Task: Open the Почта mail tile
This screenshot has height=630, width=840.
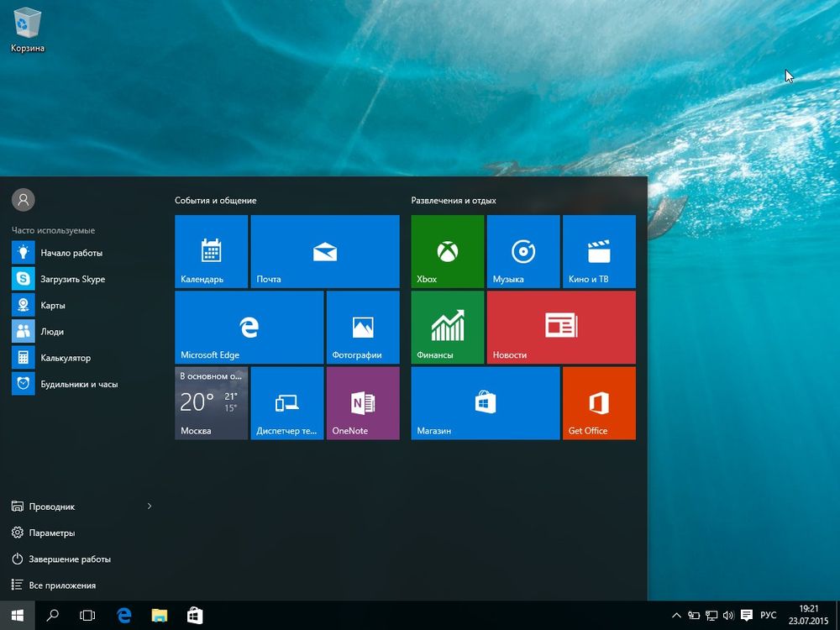Action: tap(324, 251)
